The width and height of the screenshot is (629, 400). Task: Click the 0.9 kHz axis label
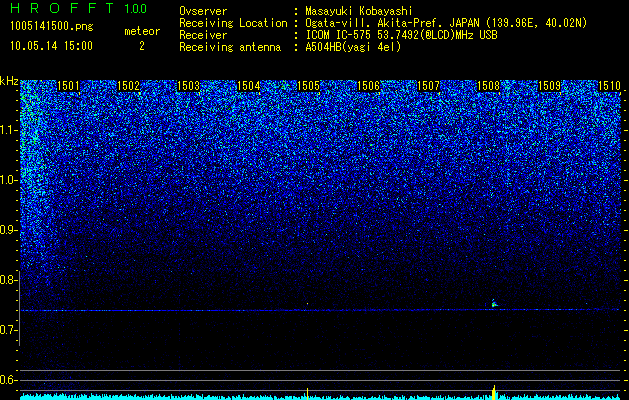click(x=9, y=230)
